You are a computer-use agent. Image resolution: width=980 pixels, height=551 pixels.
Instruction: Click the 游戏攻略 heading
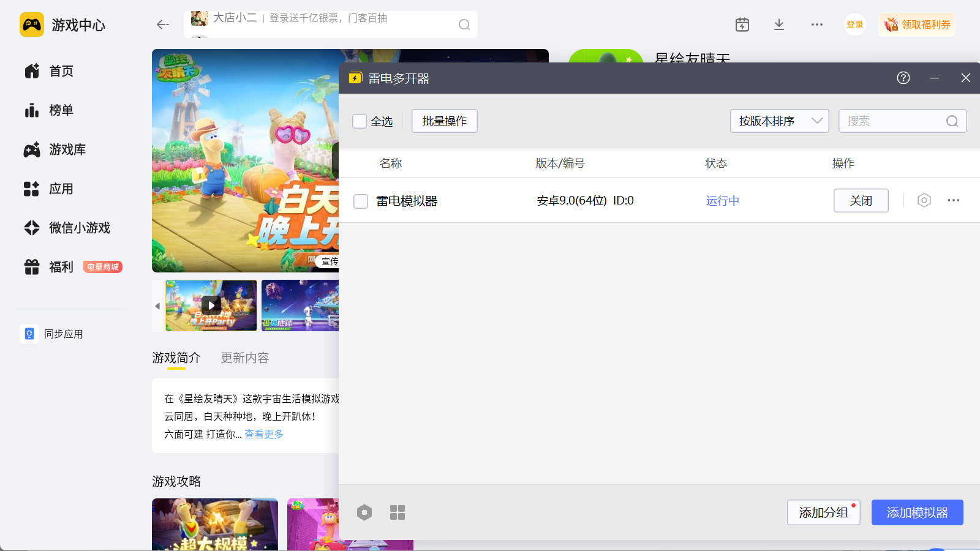176,482
